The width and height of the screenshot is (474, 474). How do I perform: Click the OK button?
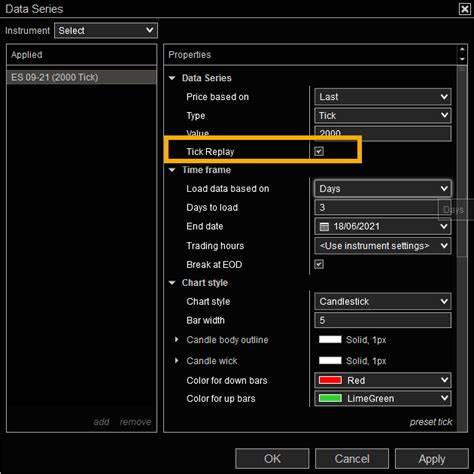(272, 459)
